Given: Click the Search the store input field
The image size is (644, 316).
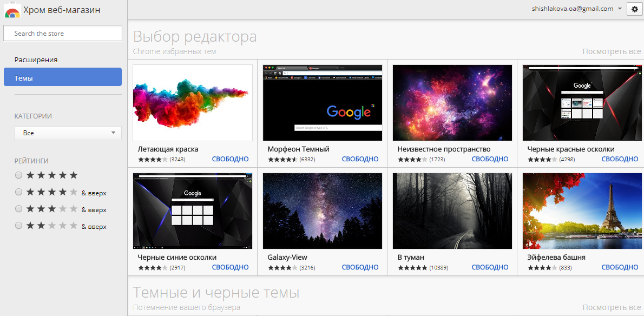Looking at the screenshot, I should click(x=62, y=33).
